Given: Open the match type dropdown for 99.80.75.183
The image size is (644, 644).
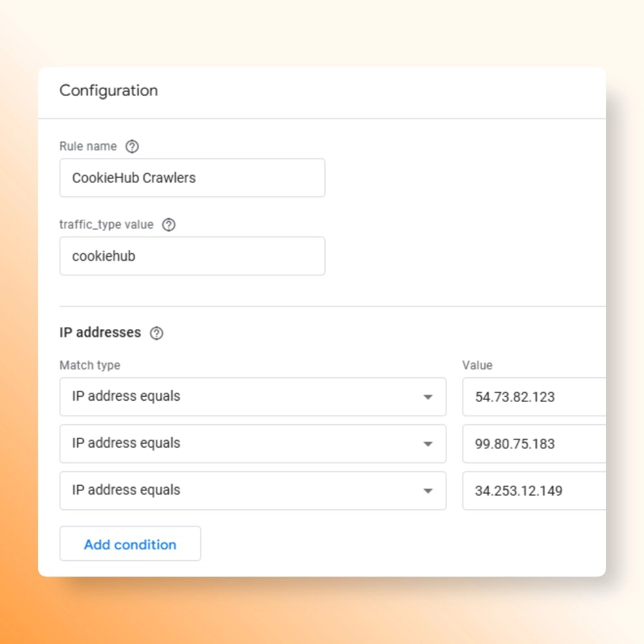Looking at the screenshot, I should coord(252,444).
